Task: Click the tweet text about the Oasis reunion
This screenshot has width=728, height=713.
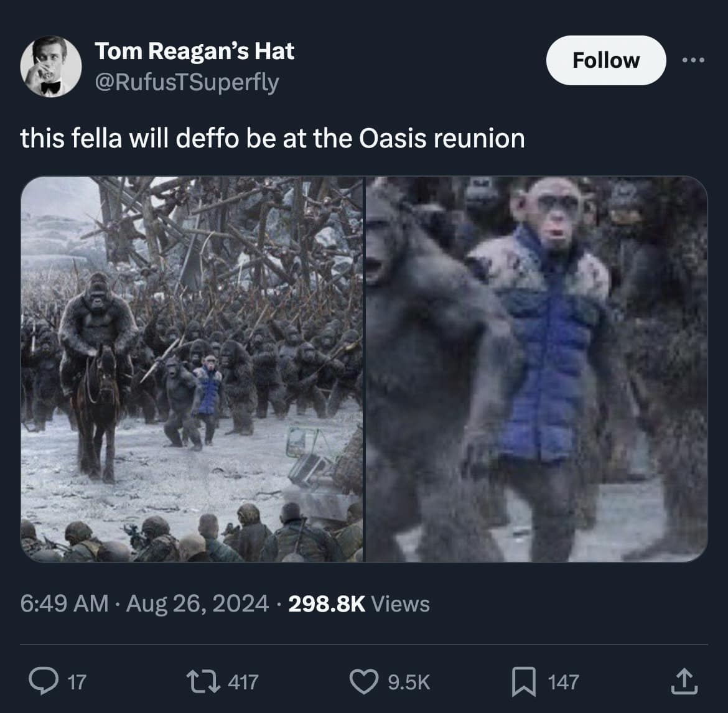Action: tap(274, 138)
